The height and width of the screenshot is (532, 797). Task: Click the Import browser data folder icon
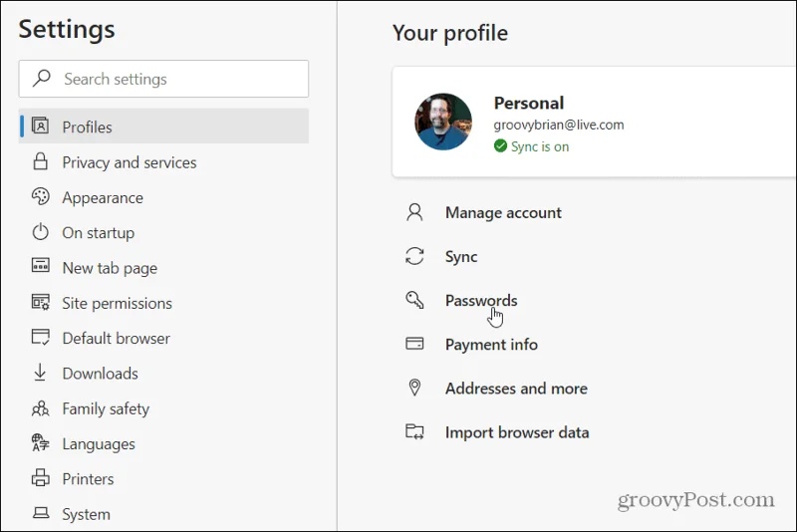click(414, 431)
